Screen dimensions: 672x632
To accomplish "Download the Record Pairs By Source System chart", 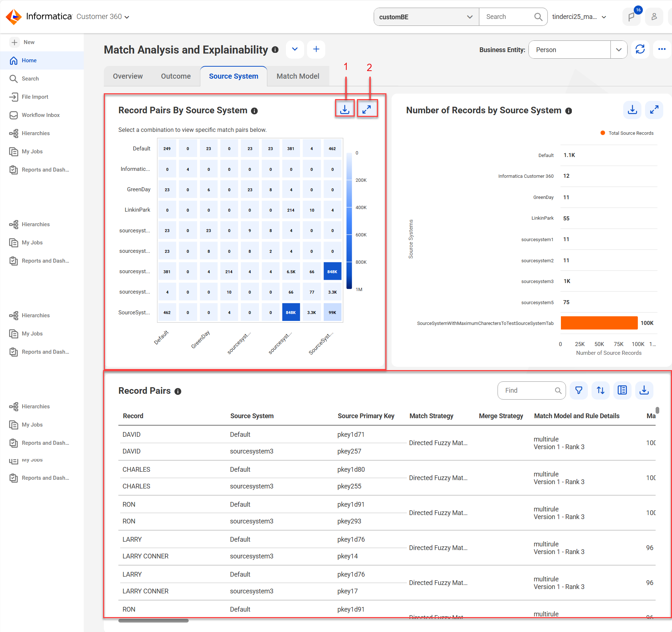I will pos(345,109).
